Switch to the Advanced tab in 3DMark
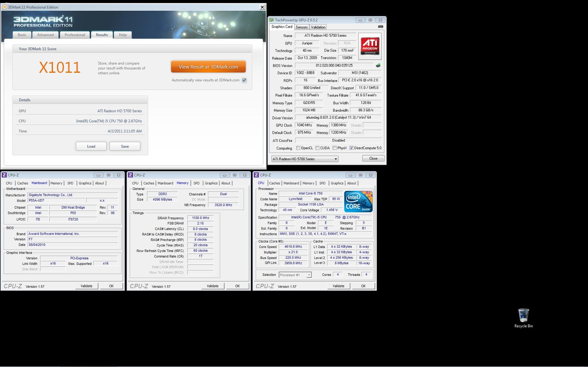This screenshot has height=367, width=588. click(45, 35)
